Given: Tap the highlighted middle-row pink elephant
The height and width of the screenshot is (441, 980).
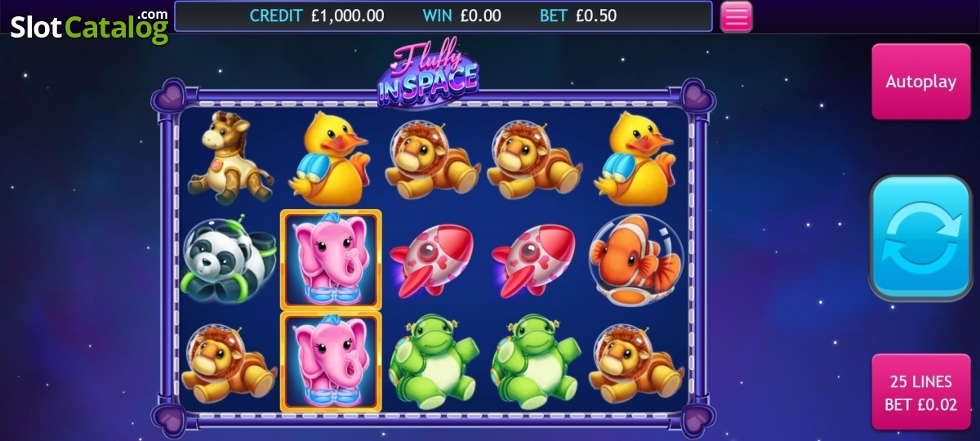Looking at the screenshot, I should [x=331, y=260].
